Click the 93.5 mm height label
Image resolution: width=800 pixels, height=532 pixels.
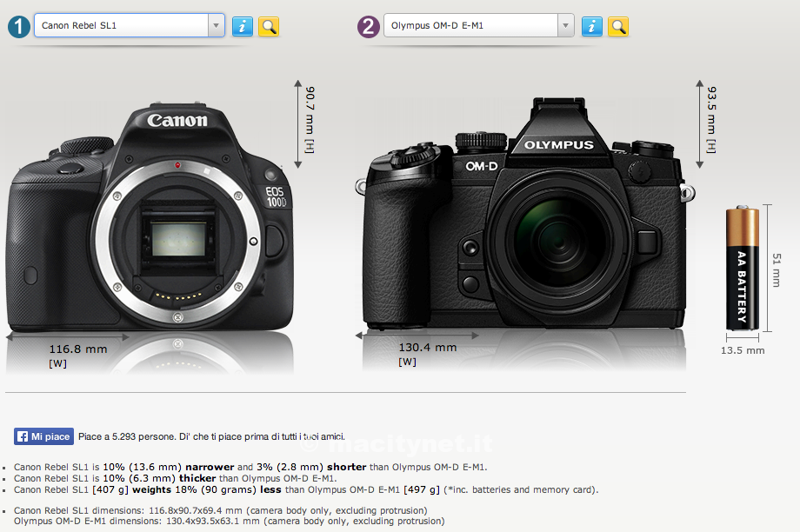pos(711,120)
